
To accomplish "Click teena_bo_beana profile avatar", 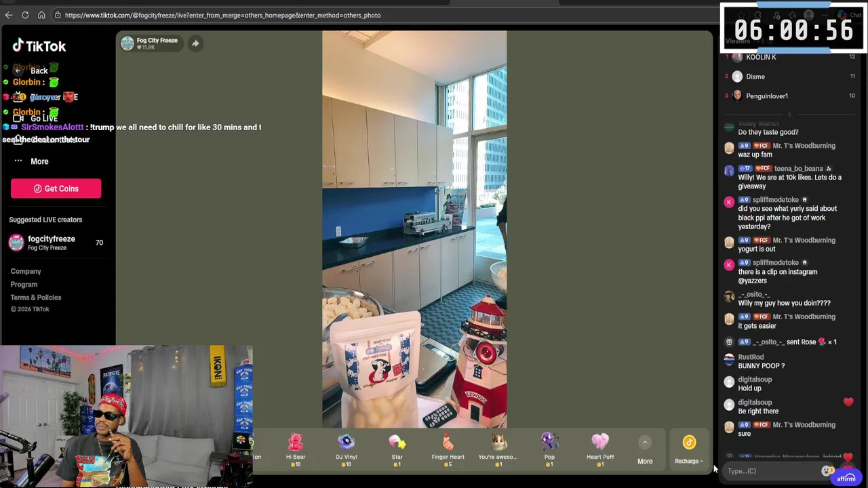I will point(729,171).
